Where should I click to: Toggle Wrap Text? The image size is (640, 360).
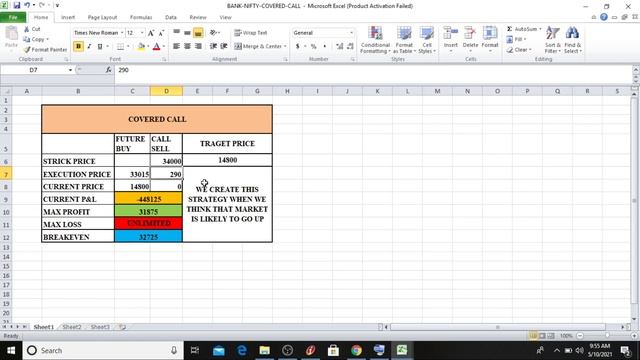coord(251,33)
